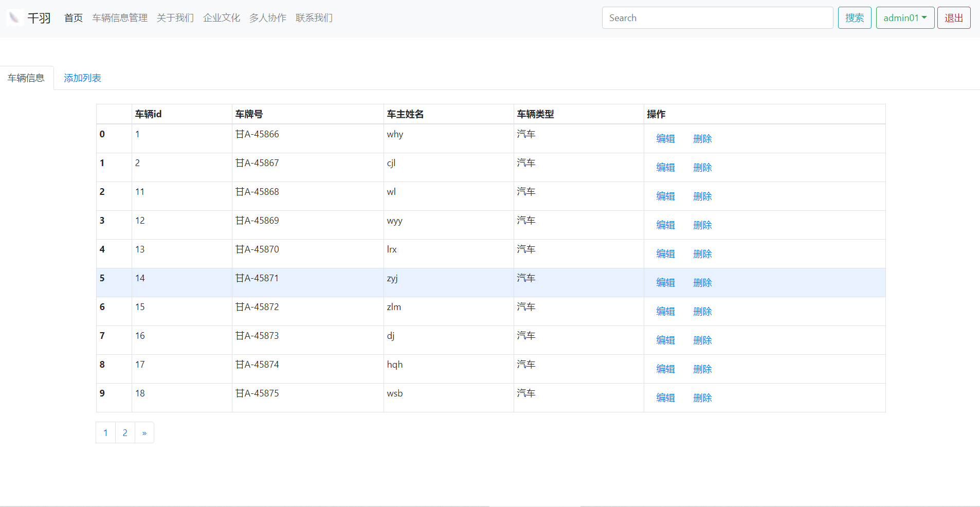Open the admin01 user dropdown
980x507 pixels.
tap(905, 18)
